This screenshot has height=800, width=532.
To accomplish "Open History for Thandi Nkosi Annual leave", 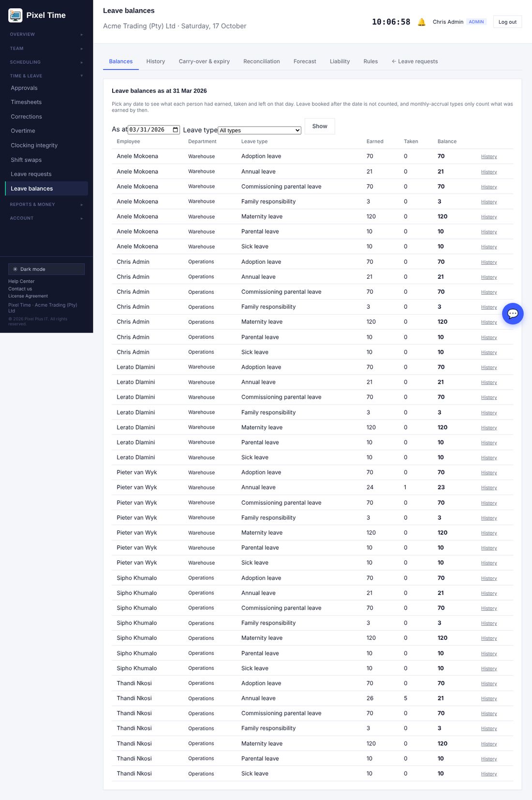I will tap(489, 699).
